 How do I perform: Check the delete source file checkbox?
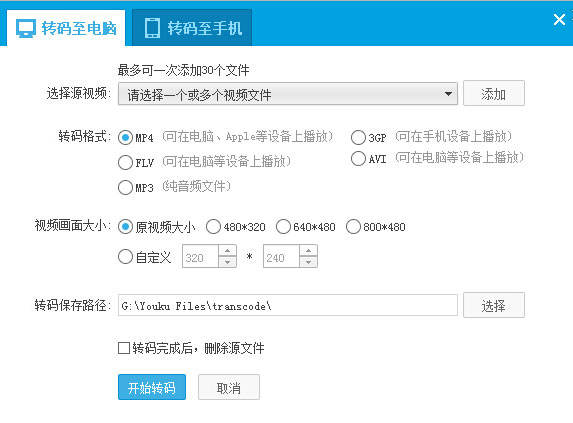click(124, 348)
